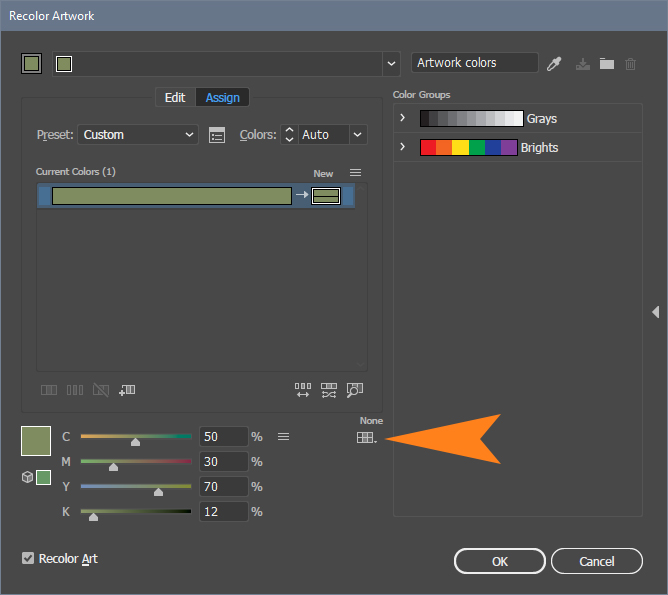The height and width of the screenshot is (595, 668).
Task: Click the find color in artwork magnifier icon
Action: tap(355, 390)
